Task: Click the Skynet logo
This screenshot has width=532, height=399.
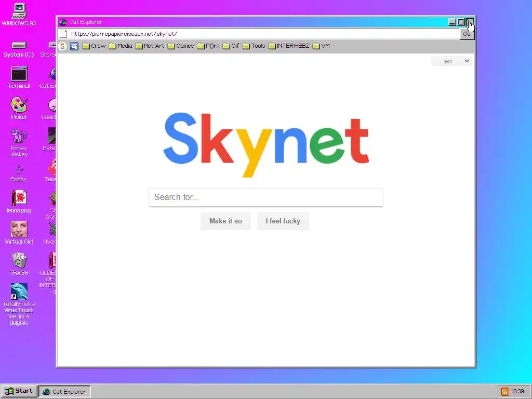Action: 266,144
